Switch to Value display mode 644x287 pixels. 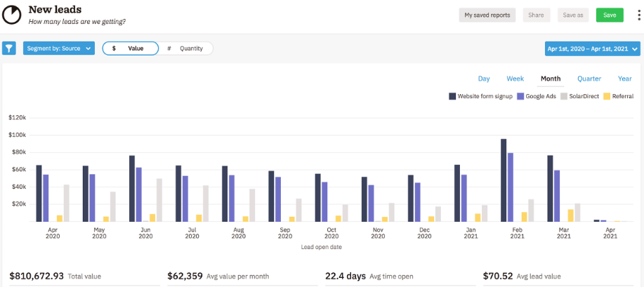click(x=131, y=48)
